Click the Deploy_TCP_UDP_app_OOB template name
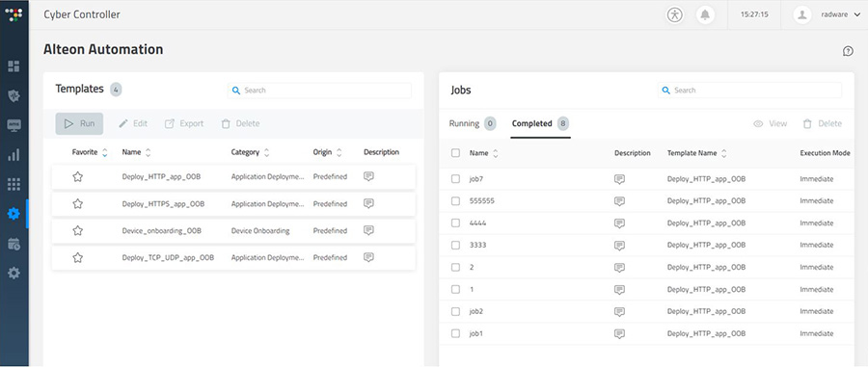This screenshot has height=367, width=868. pos(168,257)
